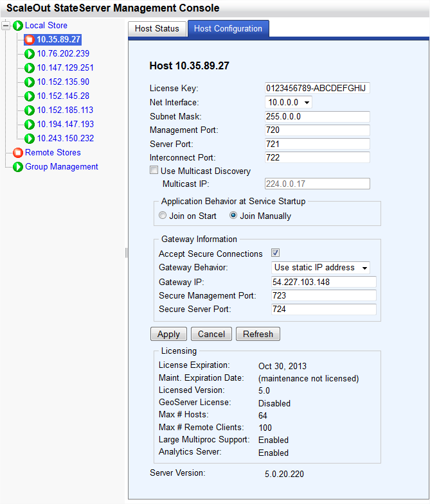This screenshot has height=504, width=430.
Task: Click the green status icon for 10.152.145.28
Action: coord(30,96)
